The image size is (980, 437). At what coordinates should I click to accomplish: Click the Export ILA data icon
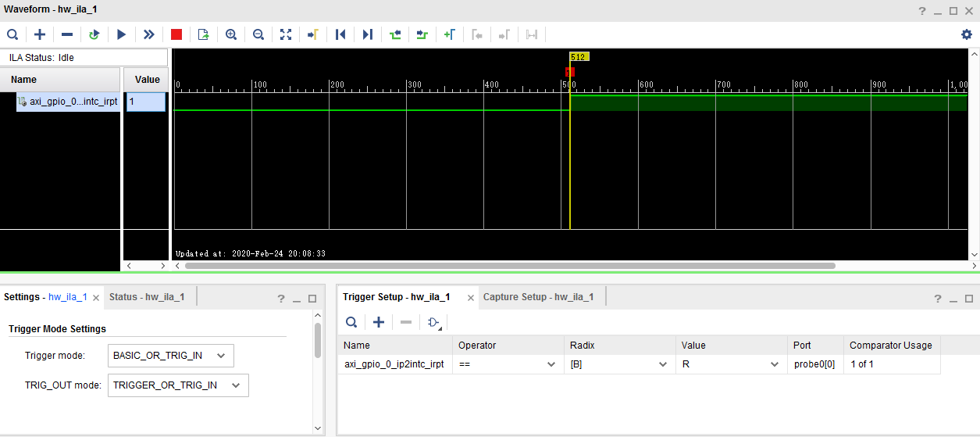pyautogui.click(x=204, y=34)
